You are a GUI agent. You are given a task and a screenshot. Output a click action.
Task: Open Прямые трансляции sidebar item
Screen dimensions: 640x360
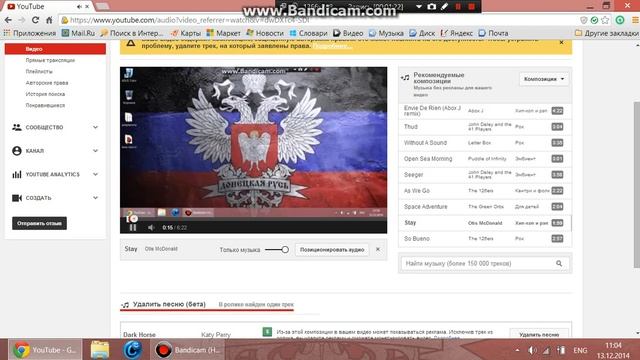point(50,60)
